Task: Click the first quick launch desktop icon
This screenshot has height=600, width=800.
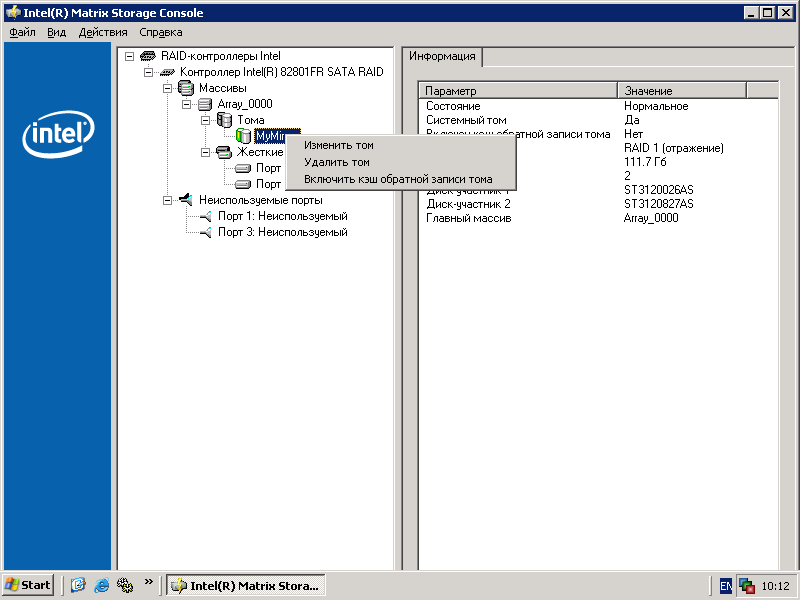Action: [78, 585]
